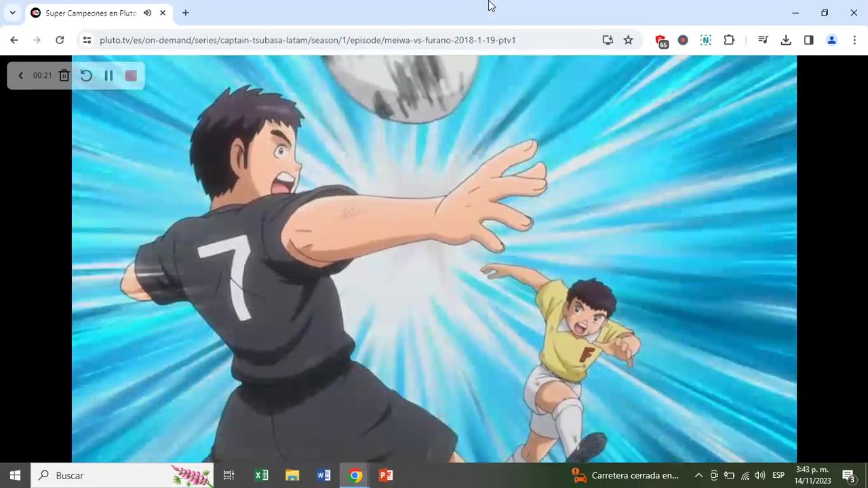The width and height of the screenshot is (868, 488).
Task: Open the Meet Now camera tray icon
Action: click(714, 475)
